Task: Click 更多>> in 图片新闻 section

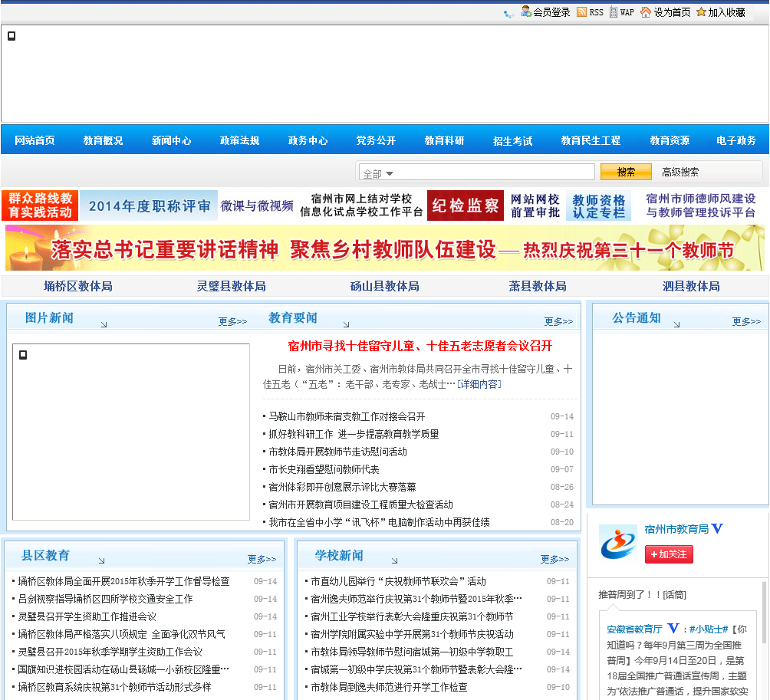Action: 233,321
